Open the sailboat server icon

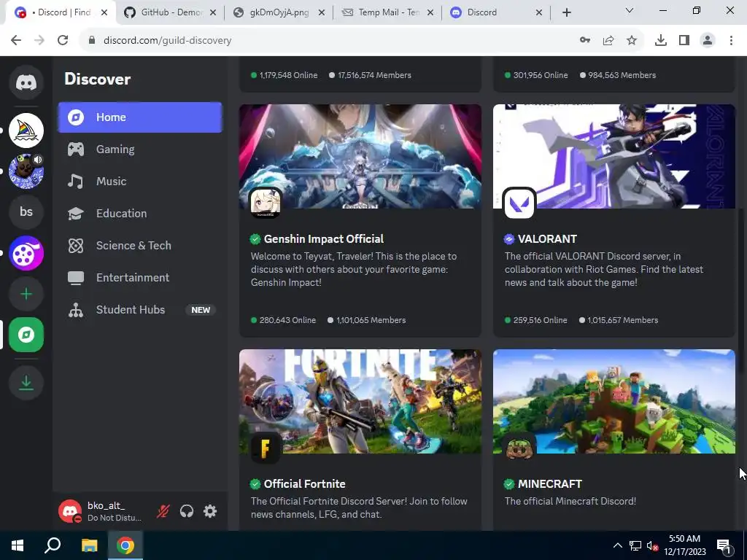[x=26, y=130]
